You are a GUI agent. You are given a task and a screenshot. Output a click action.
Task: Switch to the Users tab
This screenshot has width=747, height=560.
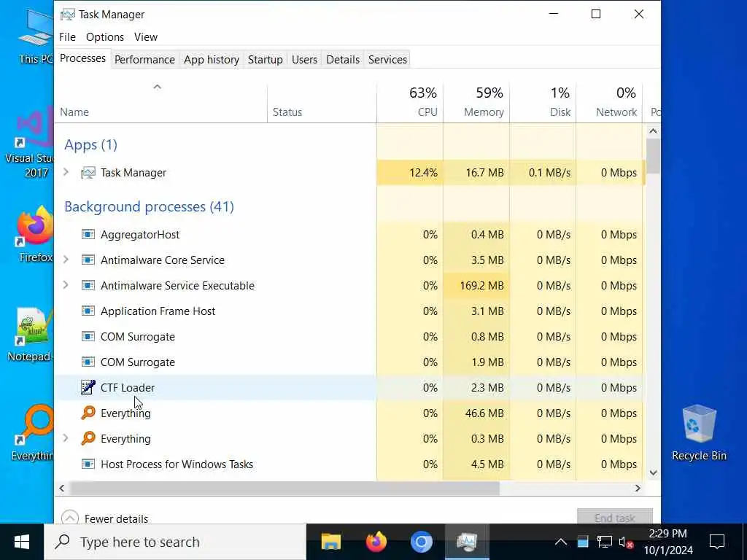pyautogui.click(x=304, y=60)
